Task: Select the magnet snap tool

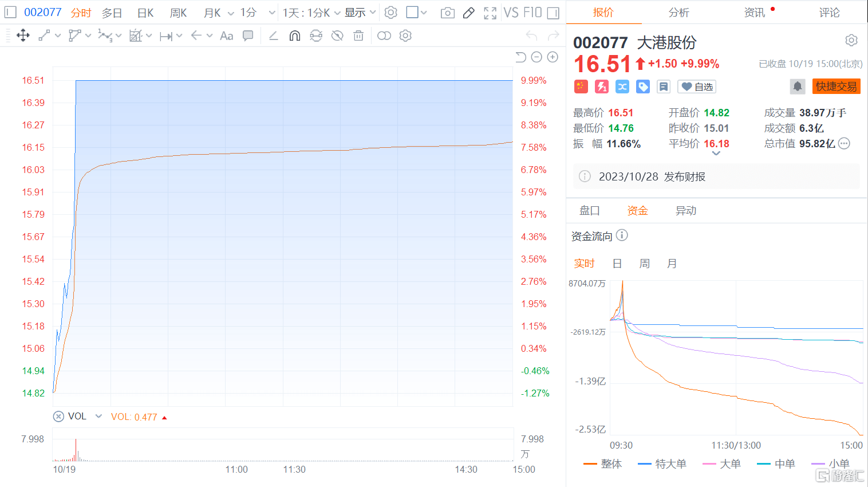Action: point(294,36)
